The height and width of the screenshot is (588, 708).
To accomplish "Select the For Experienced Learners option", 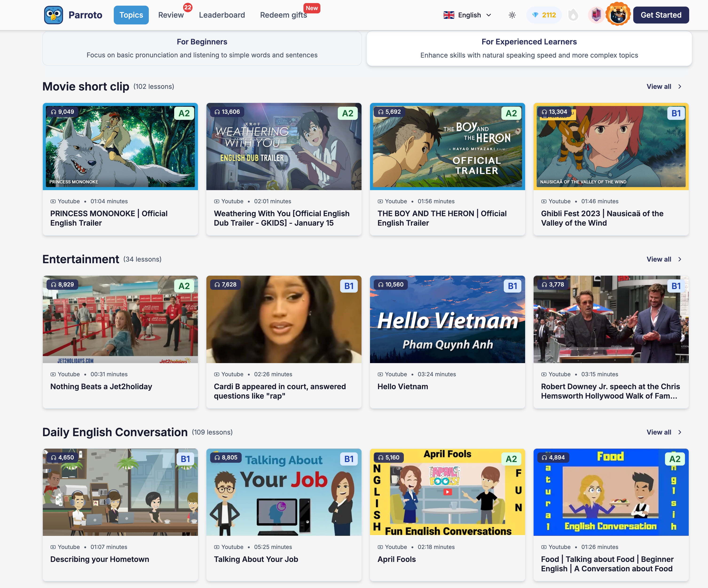I will pyautogui.click(x=529, y=49).
